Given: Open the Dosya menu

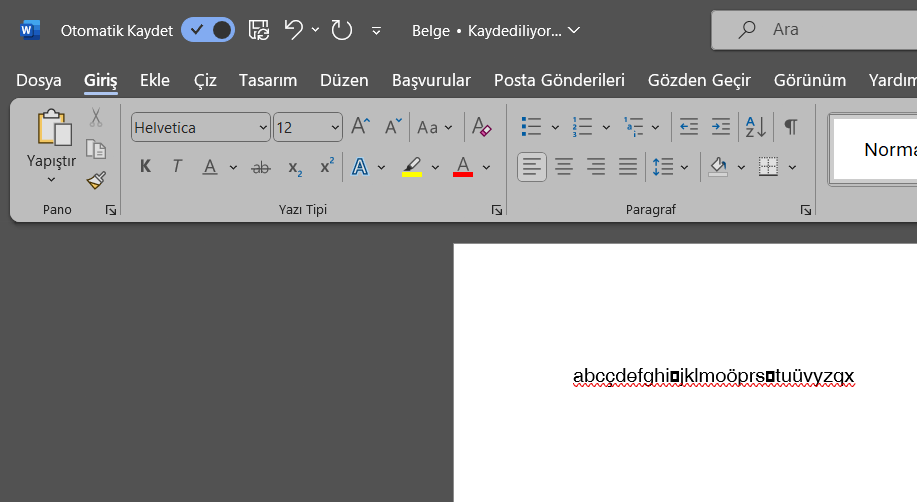Looking at the screenshot, I should pos(39,80).
